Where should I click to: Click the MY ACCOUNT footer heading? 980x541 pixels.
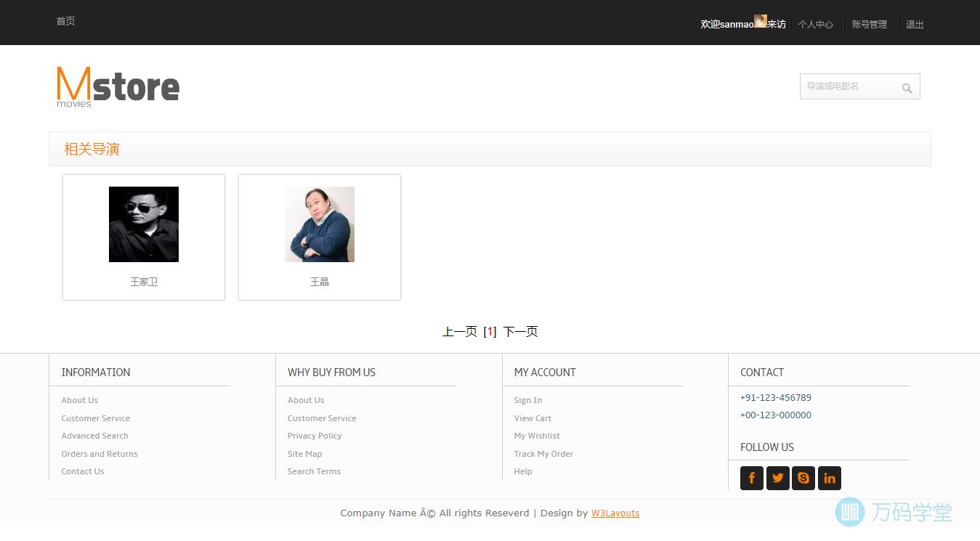click(545, 373)
